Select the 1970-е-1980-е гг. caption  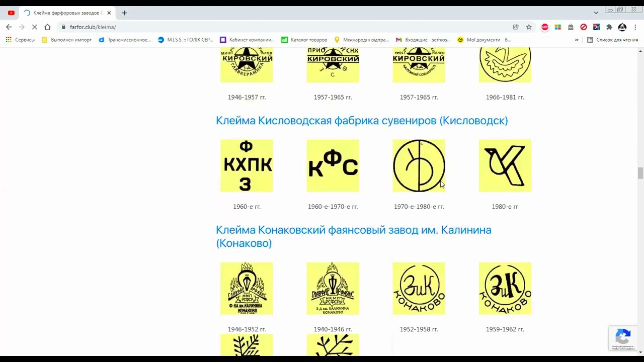[x=419, y=207]
